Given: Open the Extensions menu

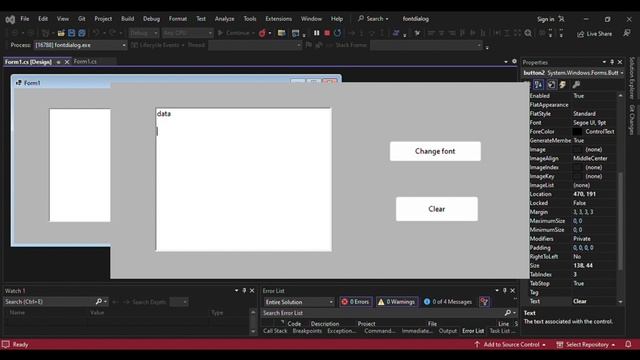Looking at the screenshot, I should click(278, 19).
